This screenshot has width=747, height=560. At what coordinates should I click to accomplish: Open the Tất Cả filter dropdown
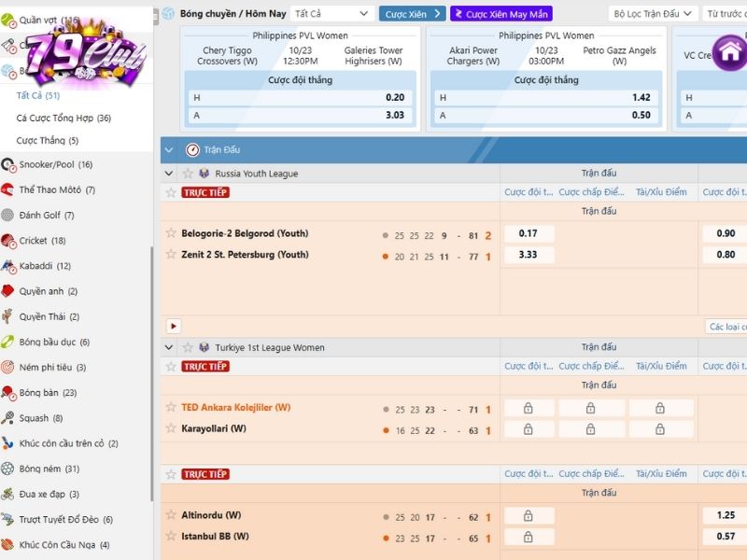click(331, 14)
